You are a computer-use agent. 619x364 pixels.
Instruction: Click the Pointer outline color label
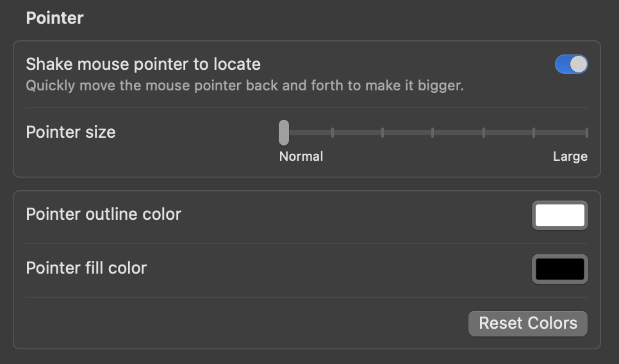(x=103, y=214)
